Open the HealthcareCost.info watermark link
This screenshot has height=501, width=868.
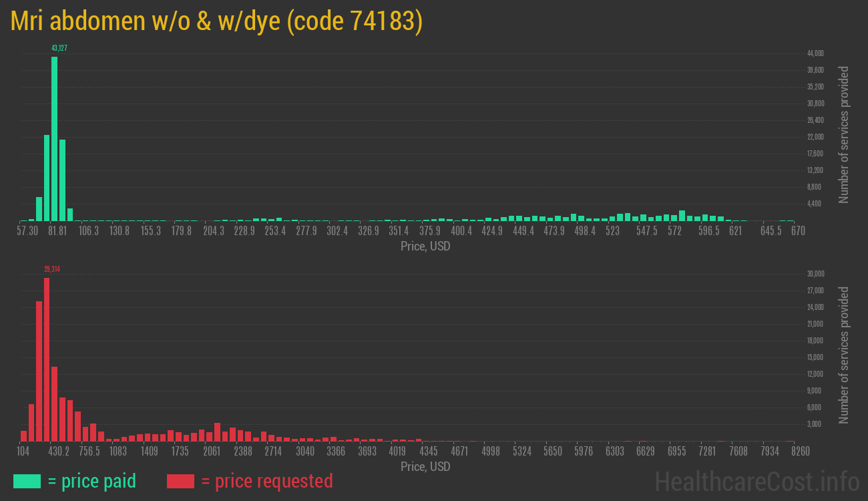click(x=756, y=481)
